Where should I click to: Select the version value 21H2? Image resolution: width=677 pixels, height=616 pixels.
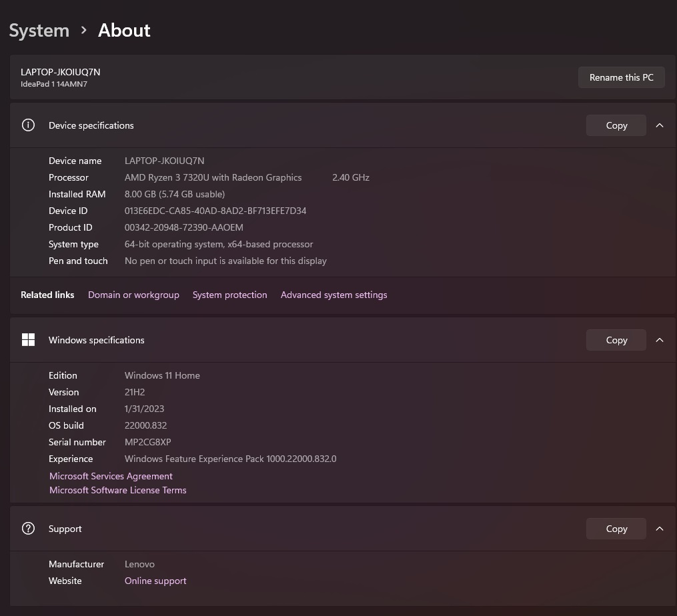tap(135, 392)
